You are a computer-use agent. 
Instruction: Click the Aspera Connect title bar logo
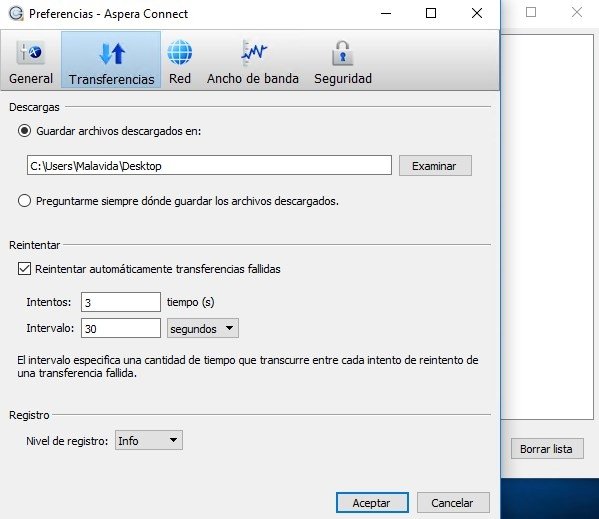16,14
